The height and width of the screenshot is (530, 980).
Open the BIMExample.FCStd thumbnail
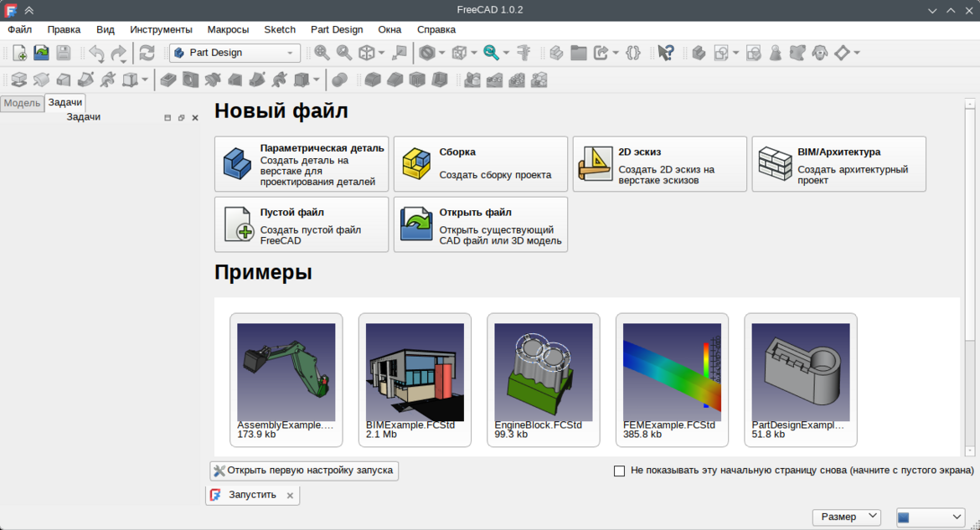click(415, 380)
